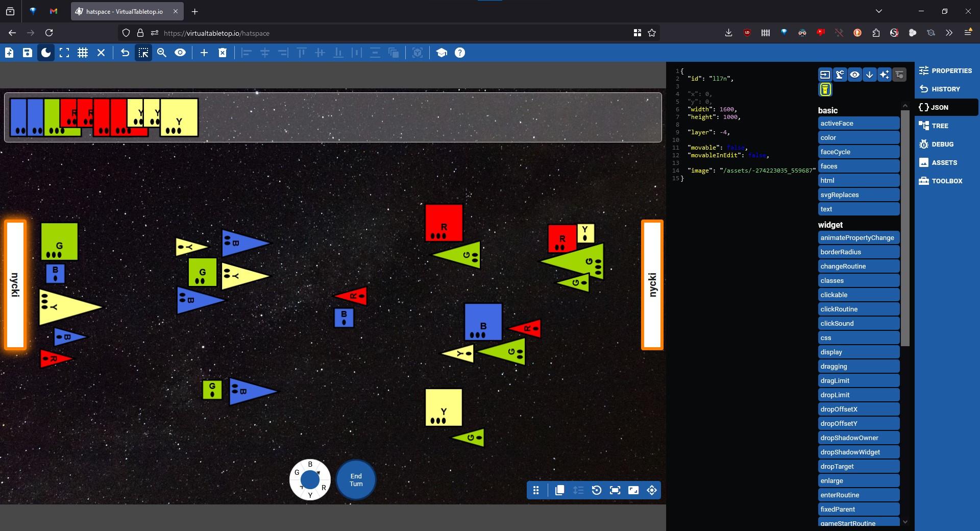This screenshot has height=531, width=980.
Task: Click the save floppy disk icon
Action: coord(28,53)
